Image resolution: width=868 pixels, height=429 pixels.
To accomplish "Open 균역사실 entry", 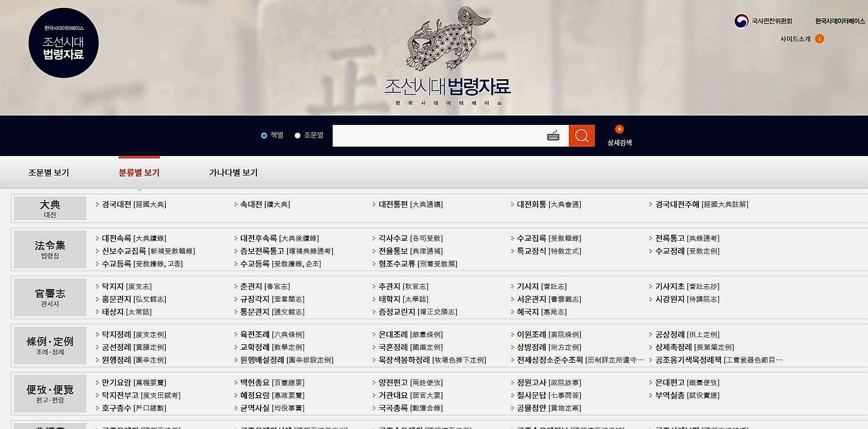I will [x=272, y=408].
